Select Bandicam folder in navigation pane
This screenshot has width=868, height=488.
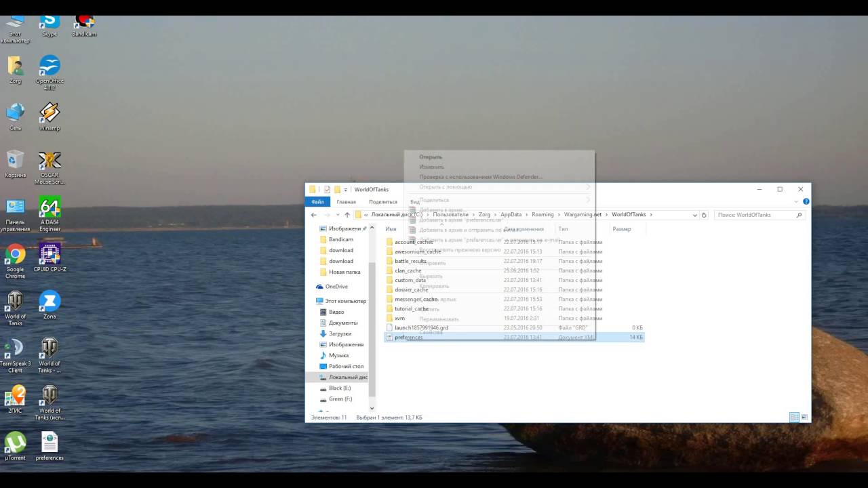point(341,239)
